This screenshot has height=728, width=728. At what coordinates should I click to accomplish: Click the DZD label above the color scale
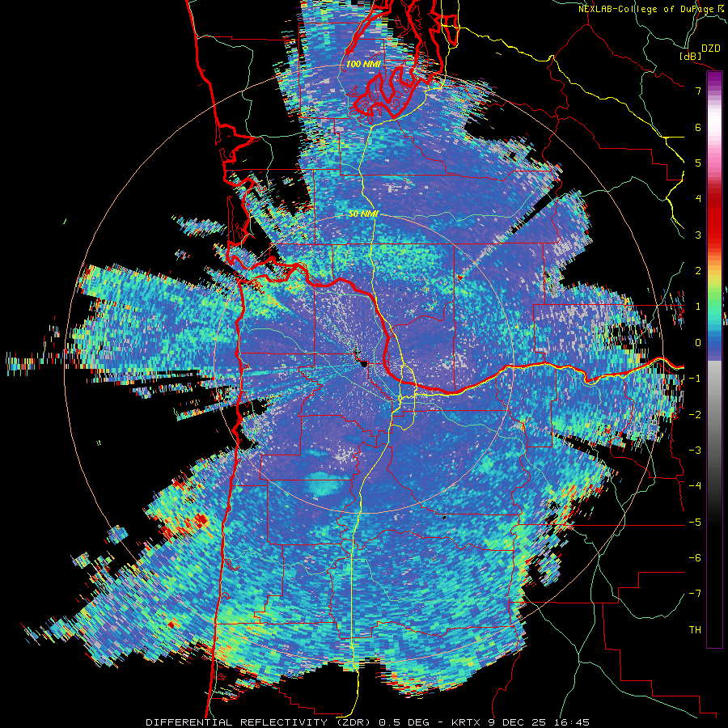[x=710, y=49]
